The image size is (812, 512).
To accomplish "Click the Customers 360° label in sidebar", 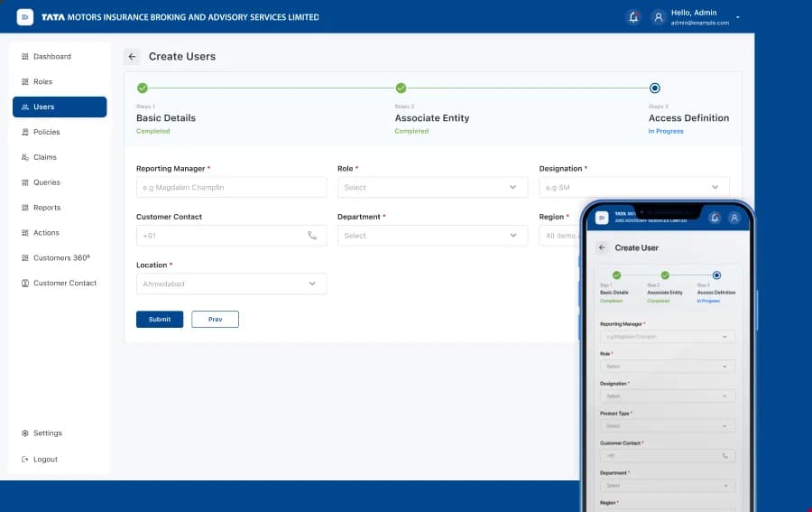I will pyautogui.click(x=61, y=257).
